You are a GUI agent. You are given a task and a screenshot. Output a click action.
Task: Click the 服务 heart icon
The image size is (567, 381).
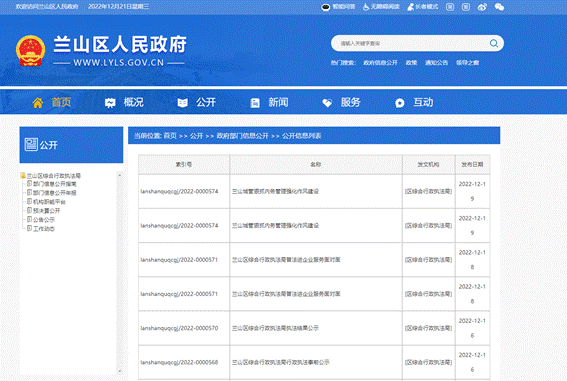pos(327,103)
